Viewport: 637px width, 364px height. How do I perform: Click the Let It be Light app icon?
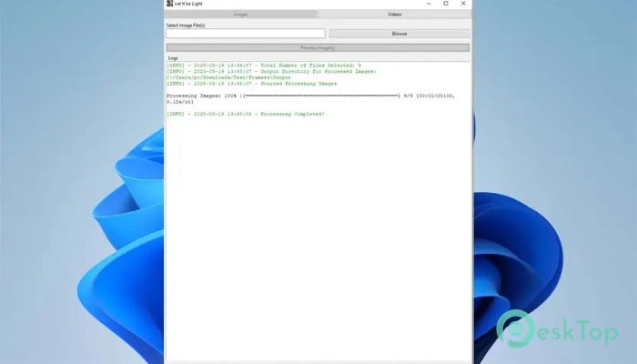point(169,4)
